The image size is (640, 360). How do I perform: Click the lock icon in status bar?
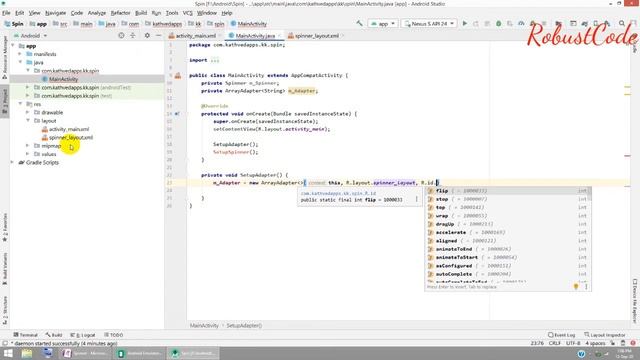pos(612,343)
